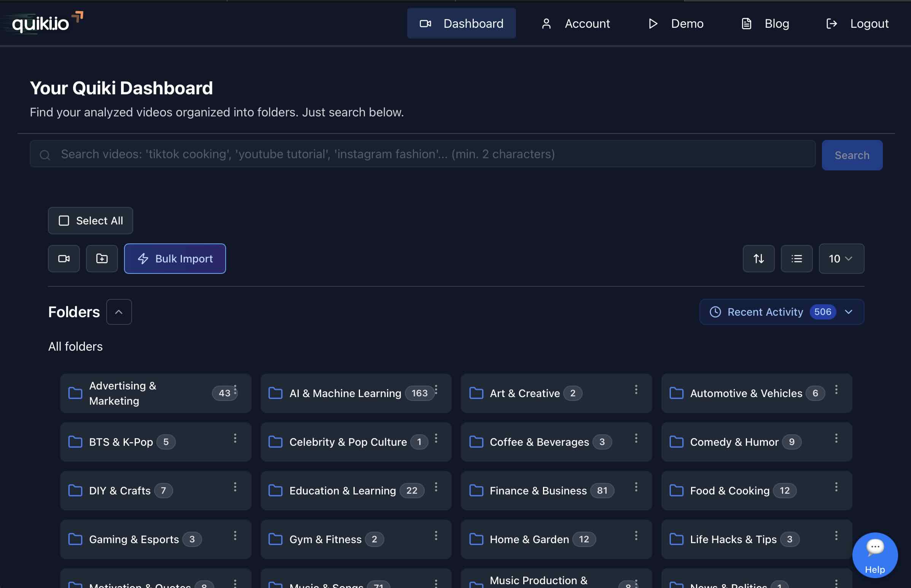The width and height of the screenshot is (911, 588).
Task: Collapse the Folders section chevron
Action: (x=119, y=312)
